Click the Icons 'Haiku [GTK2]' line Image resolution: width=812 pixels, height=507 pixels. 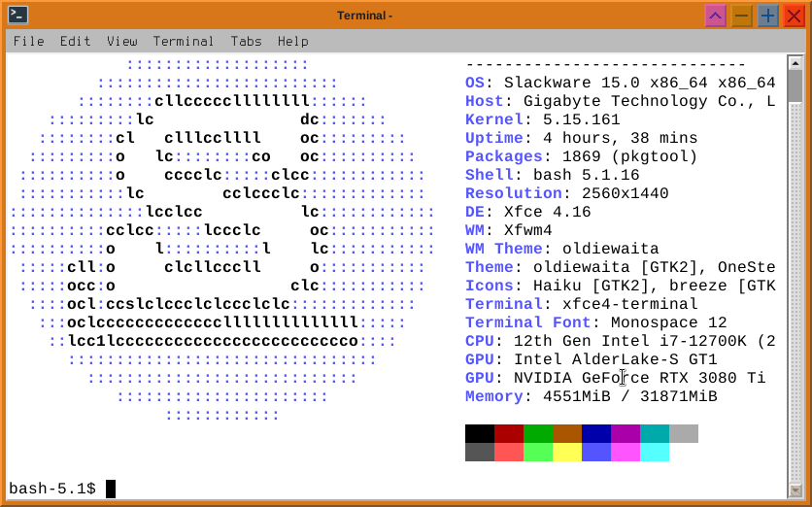(x=620, y=286)
